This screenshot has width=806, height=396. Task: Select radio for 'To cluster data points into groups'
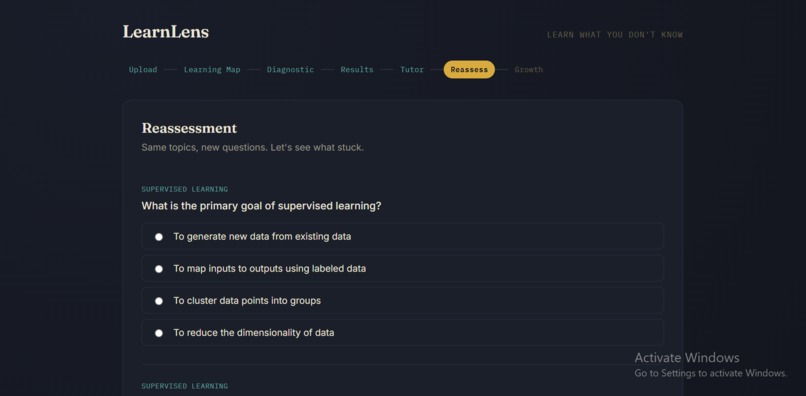(159, 301)
